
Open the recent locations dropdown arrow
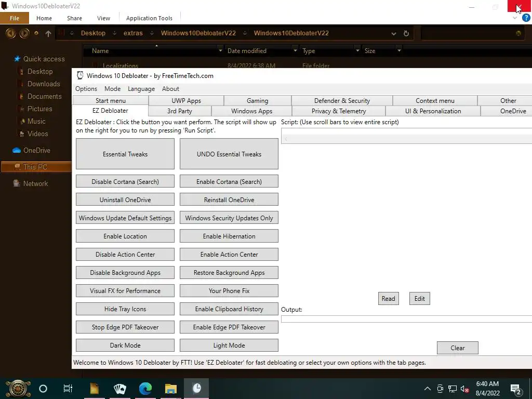point(36,33)
